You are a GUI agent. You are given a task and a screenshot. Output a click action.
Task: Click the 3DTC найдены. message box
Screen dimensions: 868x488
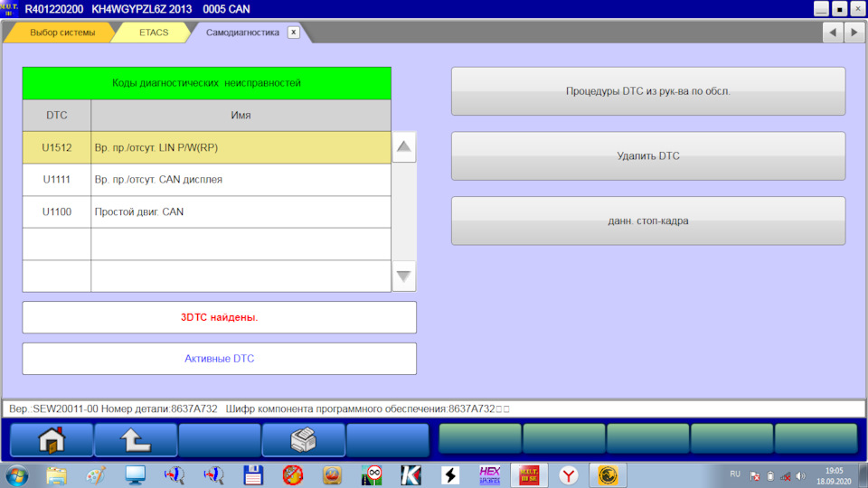(219, 317)
